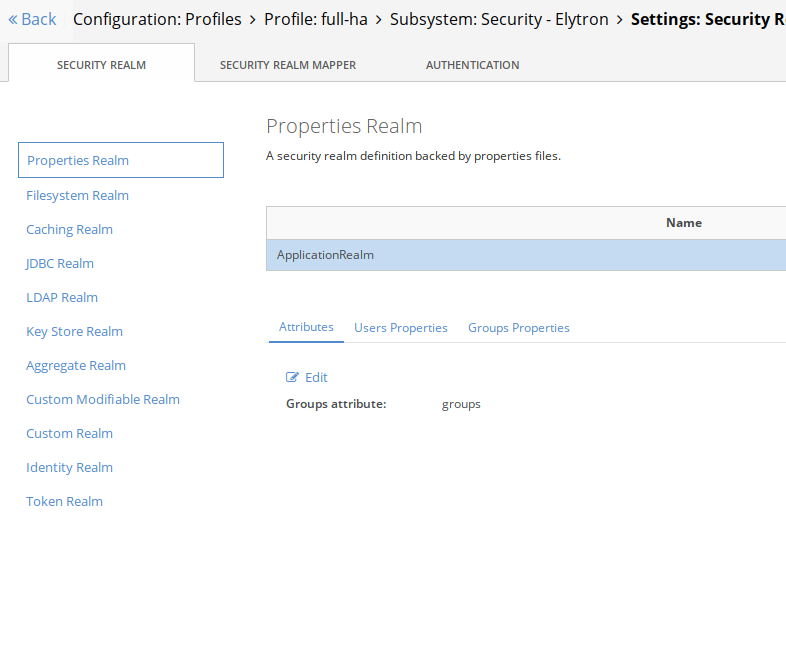Screen dimensions: 786x653
Task: Select Custom Modifiable Realm item
Action: click(103, 399)
